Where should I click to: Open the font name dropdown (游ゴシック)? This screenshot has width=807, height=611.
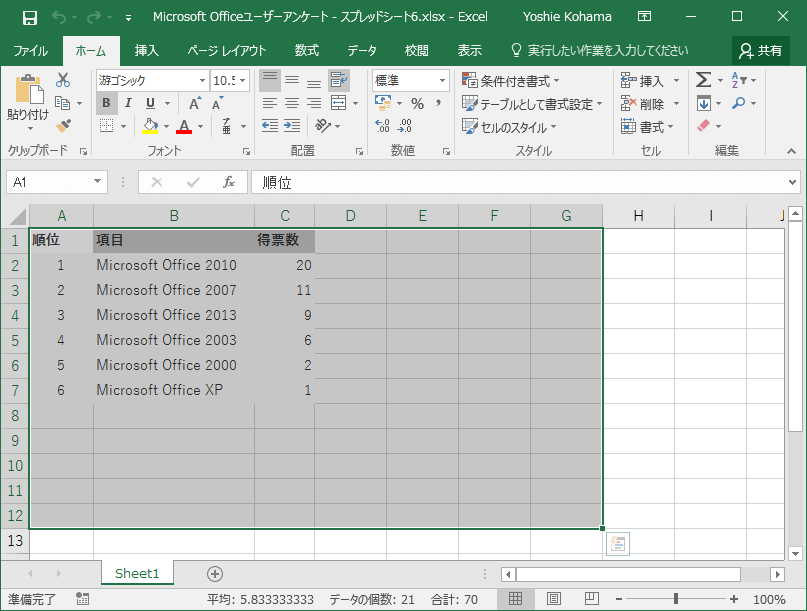(x=202, y=81)
